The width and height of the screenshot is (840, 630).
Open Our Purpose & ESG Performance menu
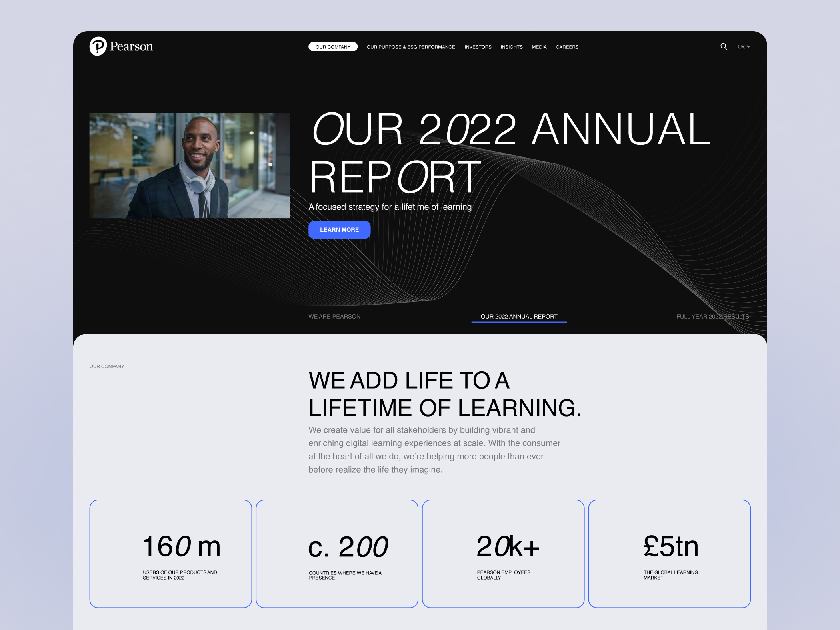tap(411, 47)
